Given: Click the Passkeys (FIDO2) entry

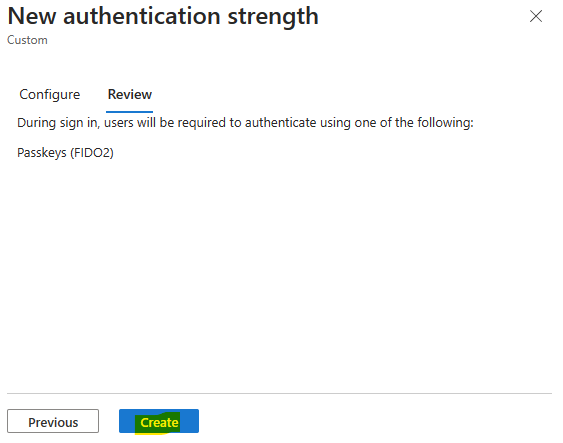Looking at the screenshot, I should click(x=65, y=153).
